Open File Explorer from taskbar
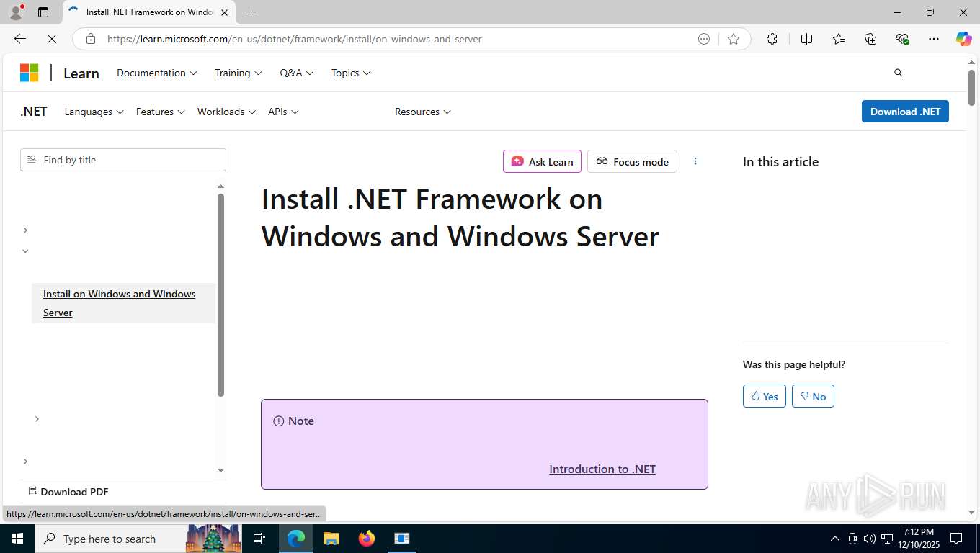 [331, 539]
